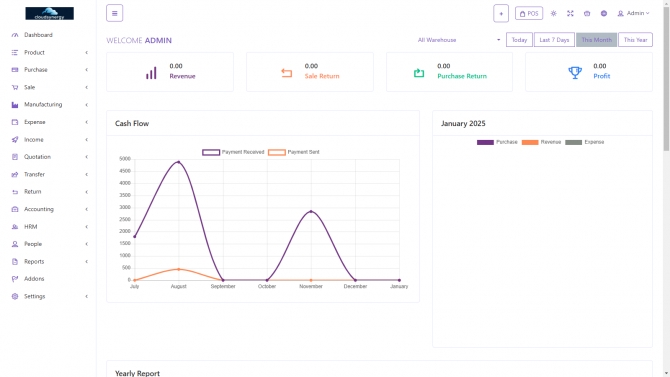Screen dimensions: 670x377
Task: Click August peak point on Payment Received line
Action: (179, 162)
